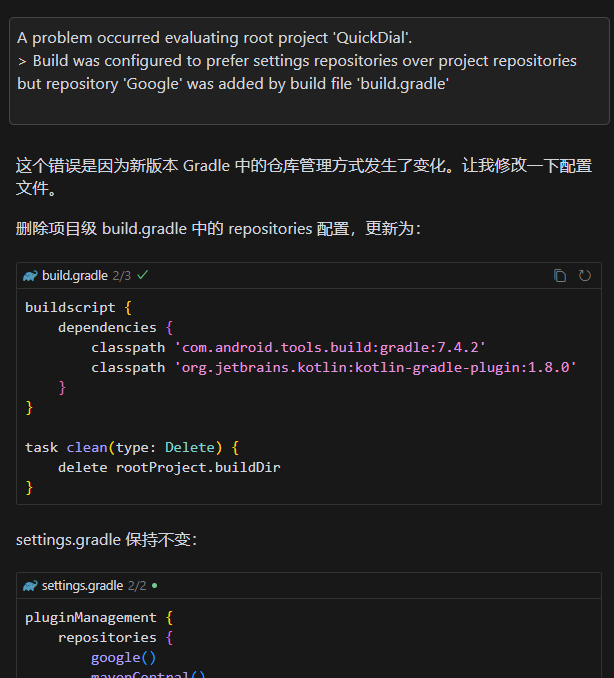Click the green status dot beside settings.gradle
614x678 pixels.
coord(154,585)
